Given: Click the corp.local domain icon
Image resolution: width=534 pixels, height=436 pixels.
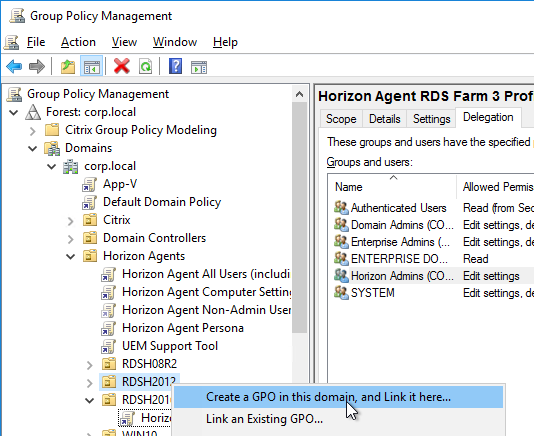Looking at the screenshot, I should click(x=70, y=167).
